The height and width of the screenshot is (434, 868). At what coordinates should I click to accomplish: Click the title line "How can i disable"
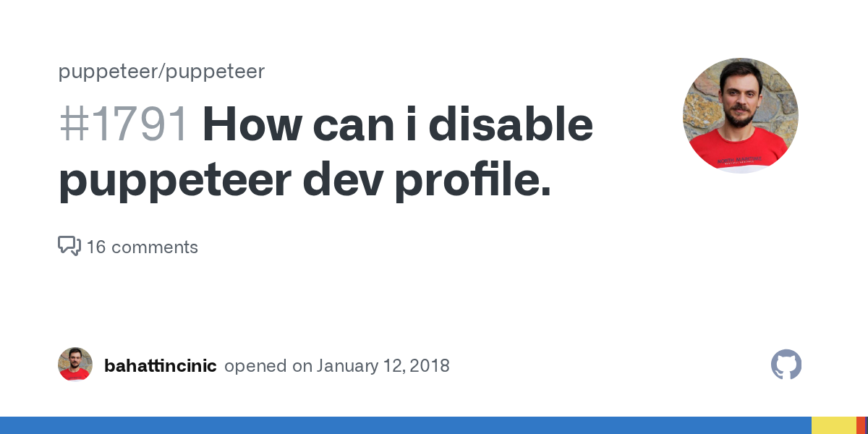point(398,125)
